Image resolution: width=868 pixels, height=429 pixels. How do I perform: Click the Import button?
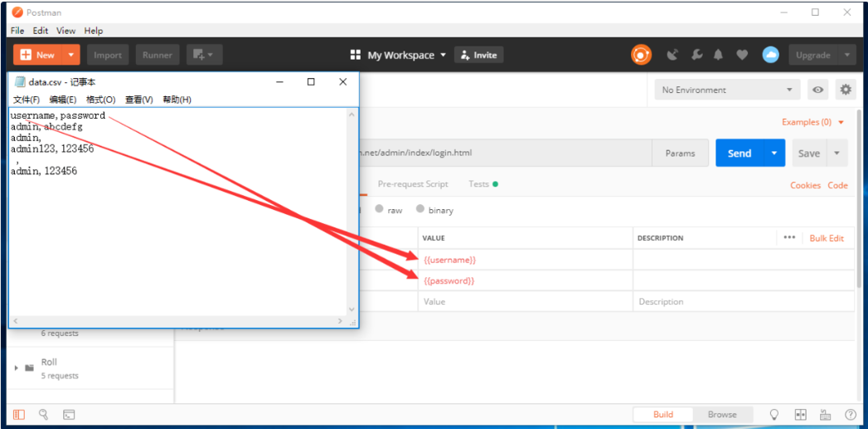(108, 55)
